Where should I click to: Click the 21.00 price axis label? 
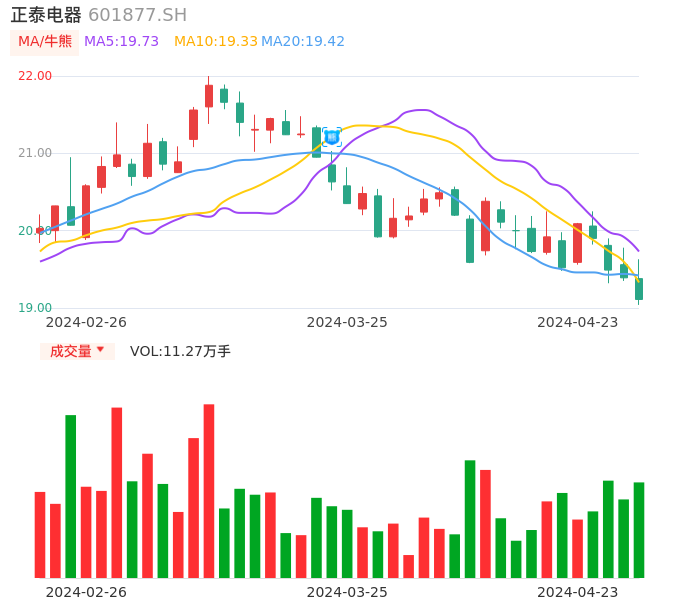tap(35, 153)
